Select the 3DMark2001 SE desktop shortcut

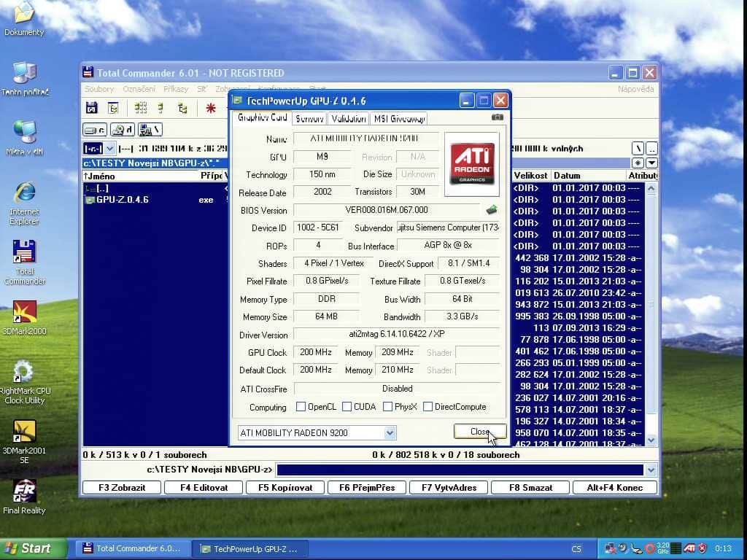pos(24,443)
